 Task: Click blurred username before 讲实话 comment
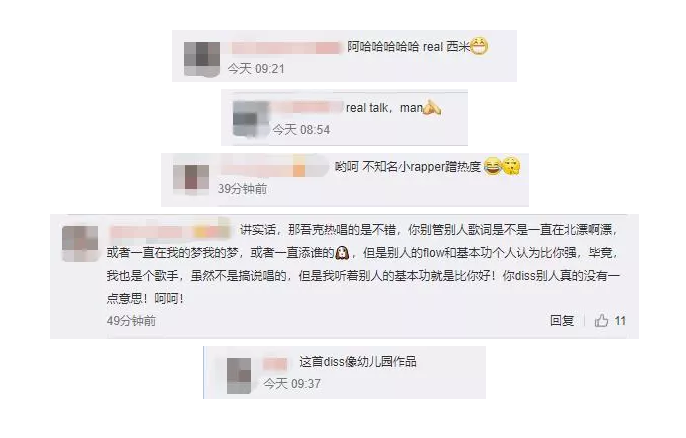(169, 230)
